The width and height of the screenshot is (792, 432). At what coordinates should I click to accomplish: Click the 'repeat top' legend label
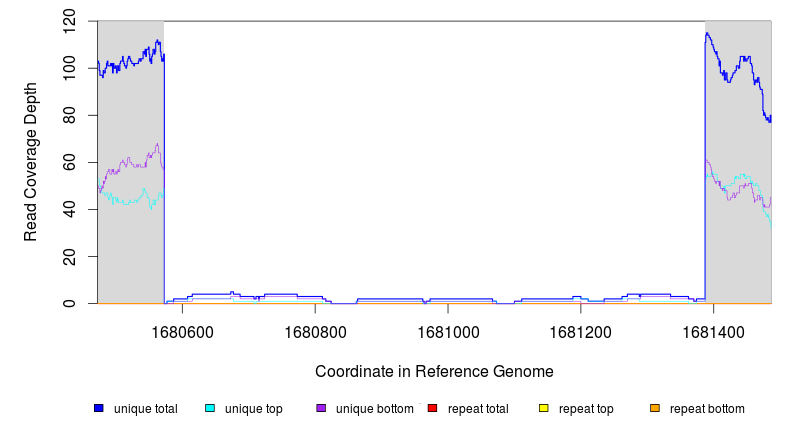586,409
